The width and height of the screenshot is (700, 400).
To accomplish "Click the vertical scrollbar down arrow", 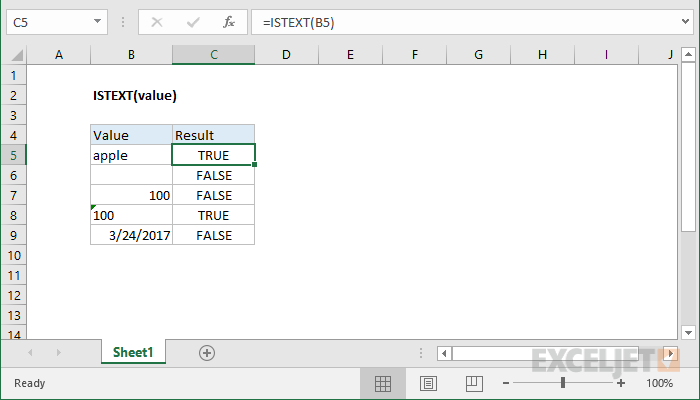I will [x=688, y=332].
